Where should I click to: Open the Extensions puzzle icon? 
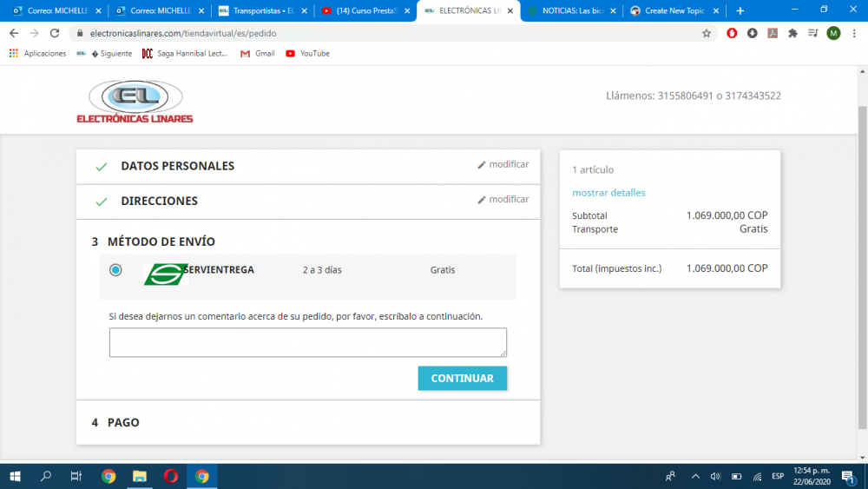tap(792, 33)
